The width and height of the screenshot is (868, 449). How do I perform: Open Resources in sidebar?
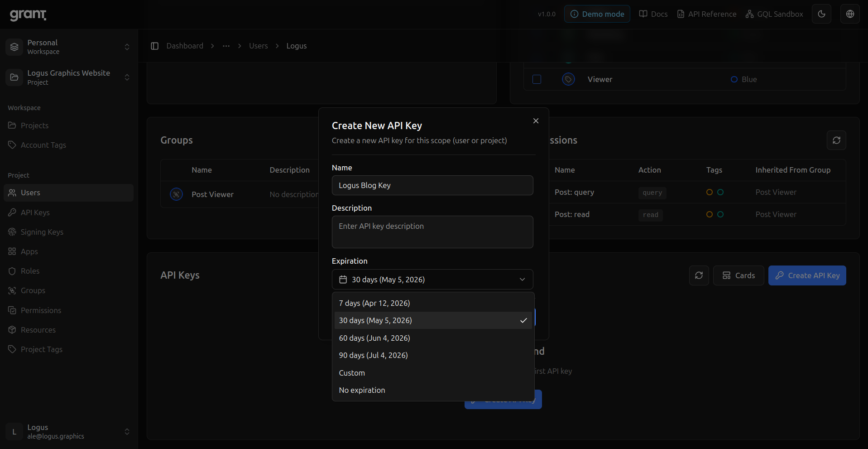click(68, 330)
